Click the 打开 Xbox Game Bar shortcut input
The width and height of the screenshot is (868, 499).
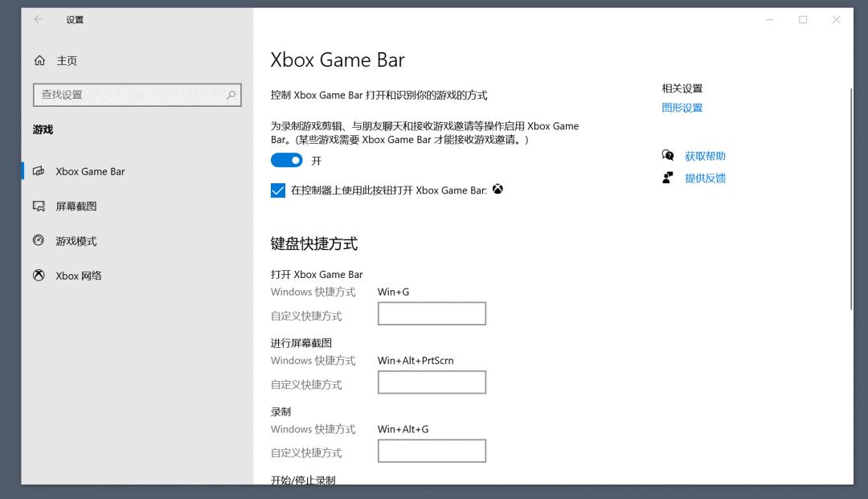coord(432,313)
